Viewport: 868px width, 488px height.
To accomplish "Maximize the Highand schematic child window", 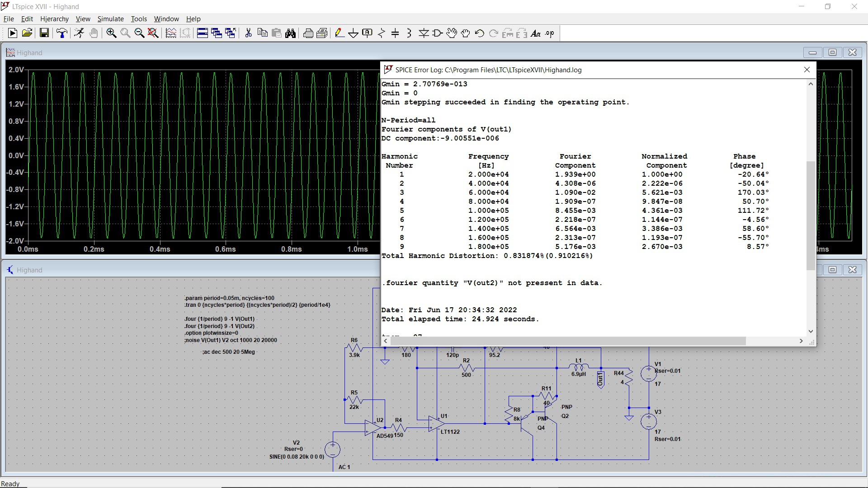I will click(x=832, y=270).
